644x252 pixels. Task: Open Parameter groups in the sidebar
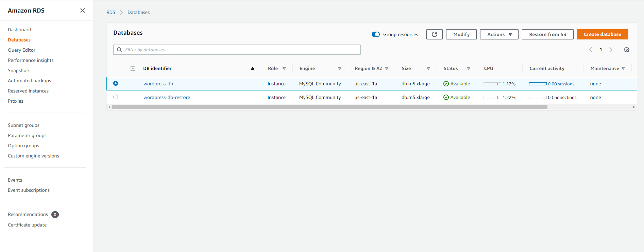pyautogui.click(x=27, y=135)
